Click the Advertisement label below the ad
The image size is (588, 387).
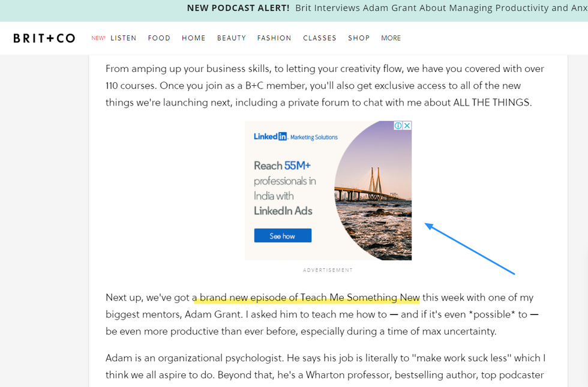pos(328,270)
